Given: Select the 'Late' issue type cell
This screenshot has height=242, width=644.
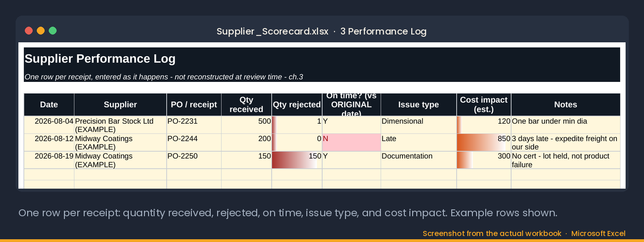Looking at the screenshot, I should 419,143.
